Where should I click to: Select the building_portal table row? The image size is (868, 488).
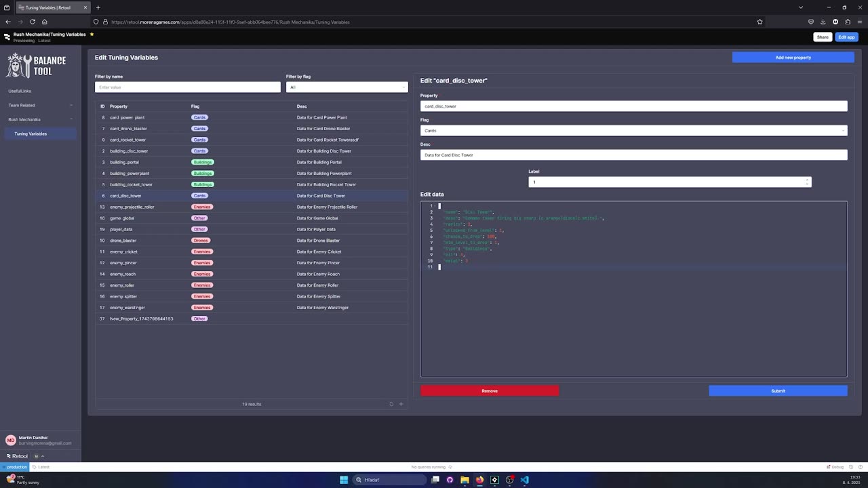(252, 162)
